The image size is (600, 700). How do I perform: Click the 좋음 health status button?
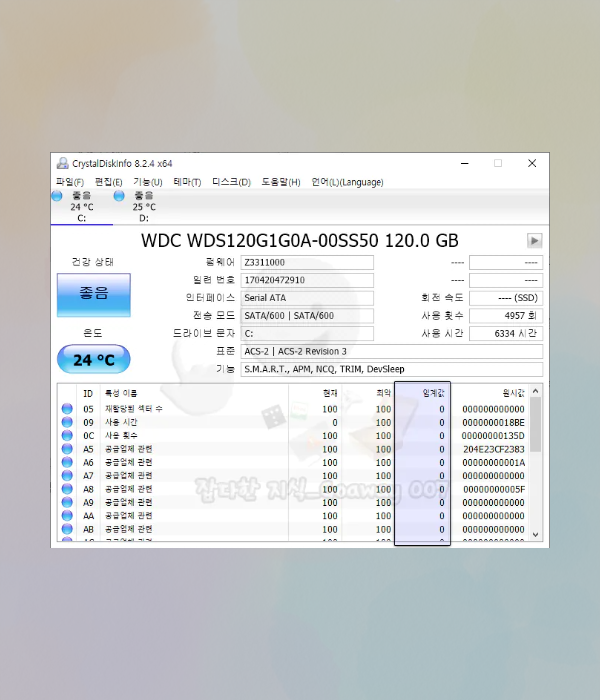[94, 295]
